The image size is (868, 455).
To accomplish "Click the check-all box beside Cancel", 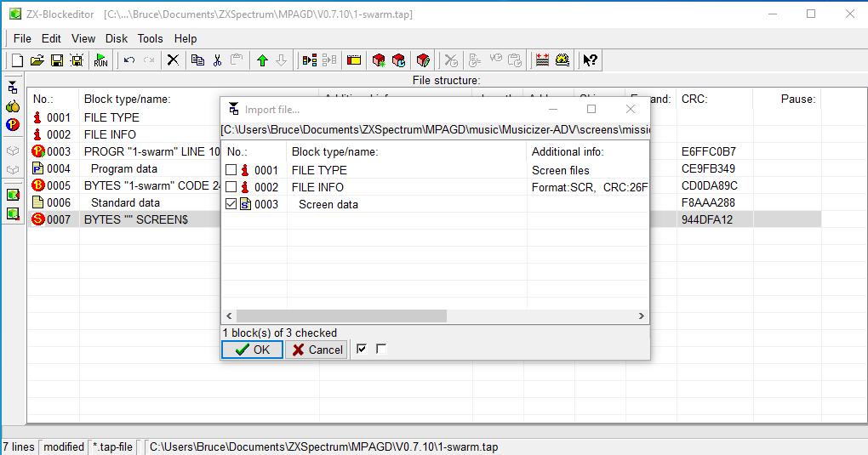I will (x=362, y=349).
